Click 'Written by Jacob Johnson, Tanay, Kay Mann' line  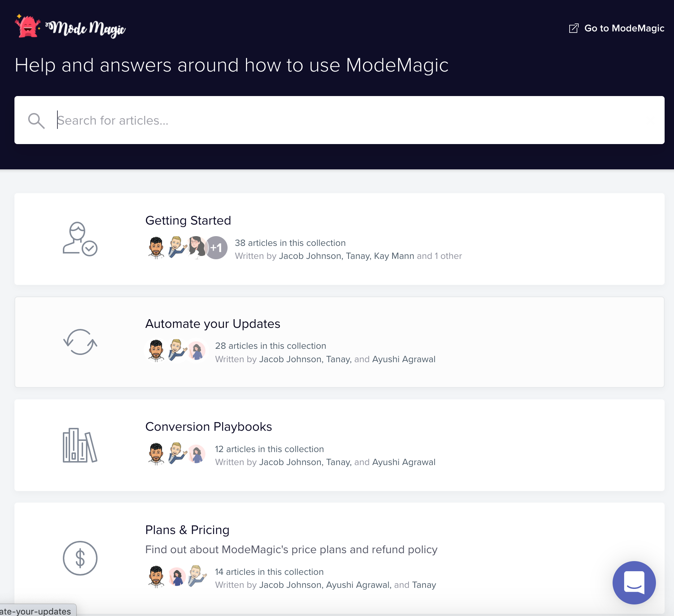point(349,256)
